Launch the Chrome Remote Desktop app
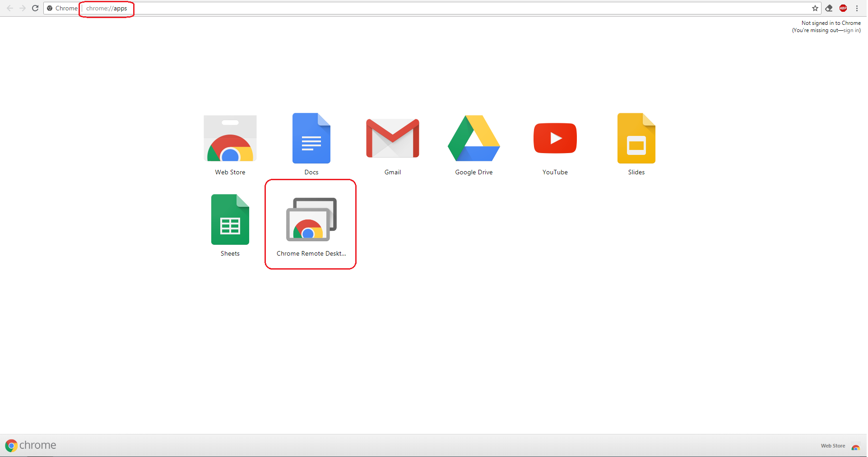Viewport: 868px width, 457px height. [310, 219]
